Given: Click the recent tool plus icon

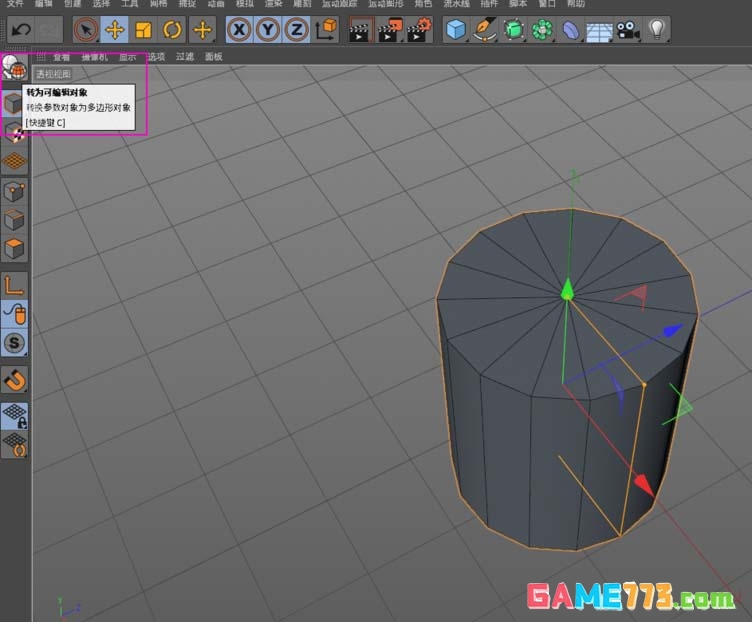Looking at the screenshot, I should tap(202, 30).
